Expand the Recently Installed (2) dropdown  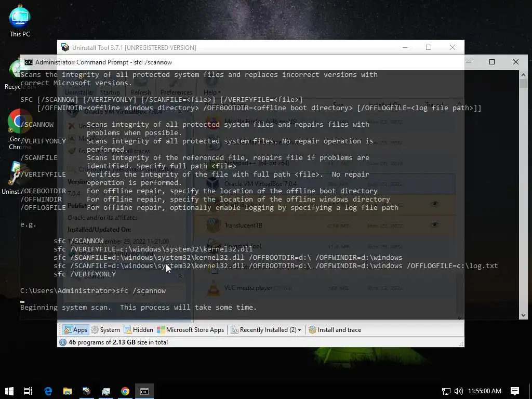(266, 330)
